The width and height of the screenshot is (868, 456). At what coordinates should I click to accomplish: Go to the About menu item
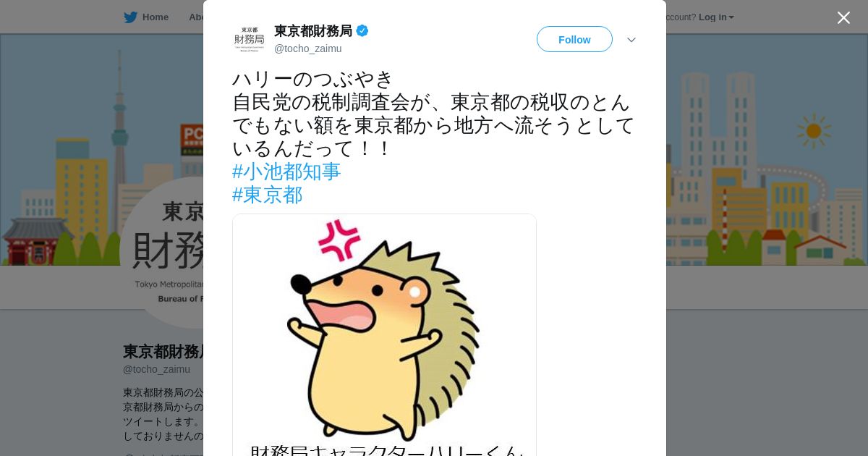pos(196,17)
